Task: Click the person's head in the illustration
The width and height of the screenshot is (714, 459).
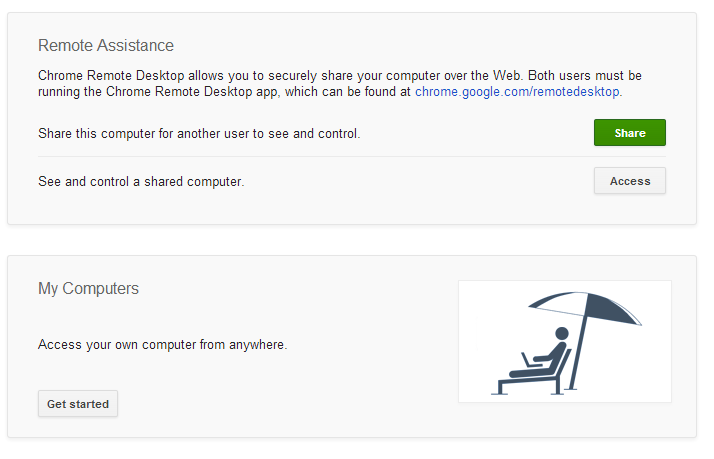Action: pyautogui.click(x=561, y=333)
